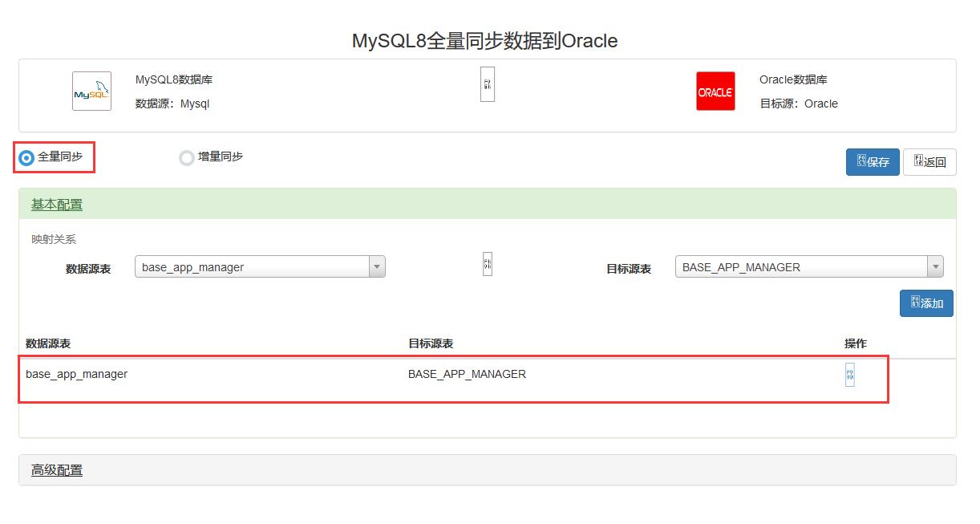Click the 映射关系 label
The width and height of the screenshot is (980, 524).
click(x=54, y=239)
